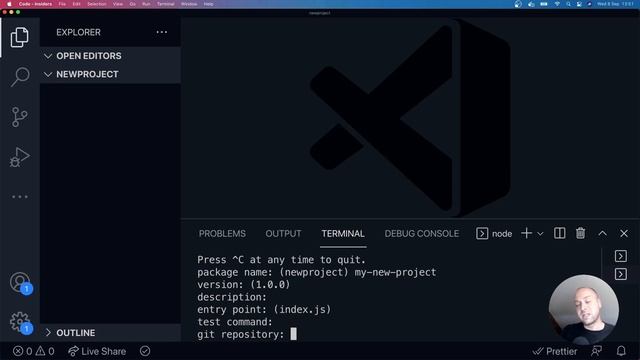Image resolution: width=640 pixels, height=360 pixels.
Task: Open the Source Control view
Action: point(19,117)
